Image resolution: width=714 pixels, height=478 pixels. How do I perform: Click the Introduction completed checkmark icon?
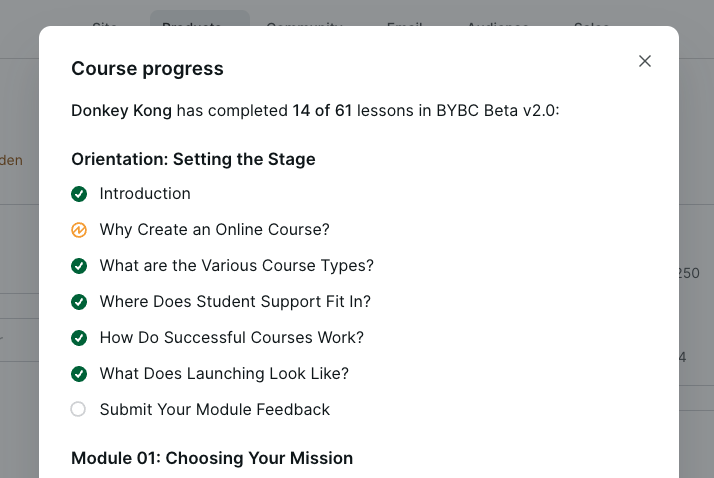pyautogui.click(x=79, y=194)
